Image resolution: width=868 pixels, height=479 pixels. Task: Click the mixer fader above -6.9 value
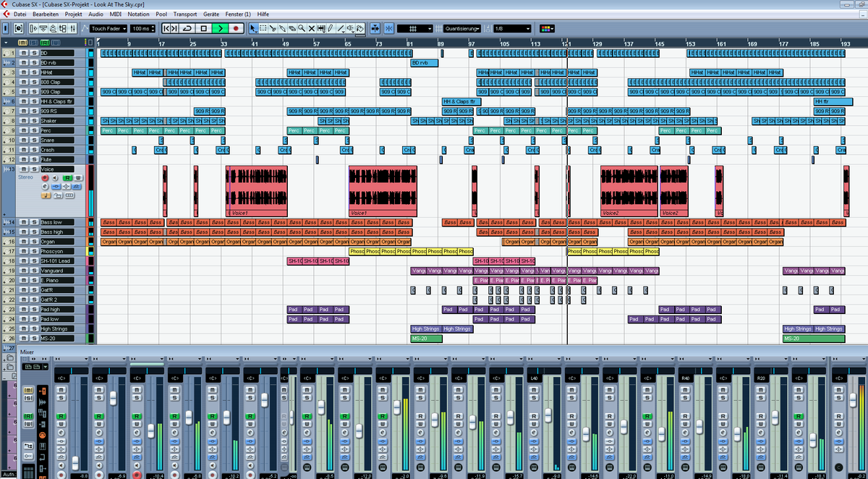114,398
